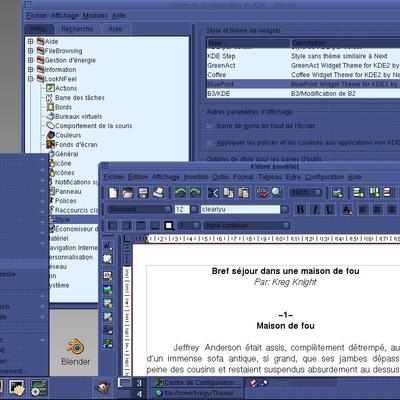Toggle the top border button in KWord

pyautogui.click(x=141, y=226)
